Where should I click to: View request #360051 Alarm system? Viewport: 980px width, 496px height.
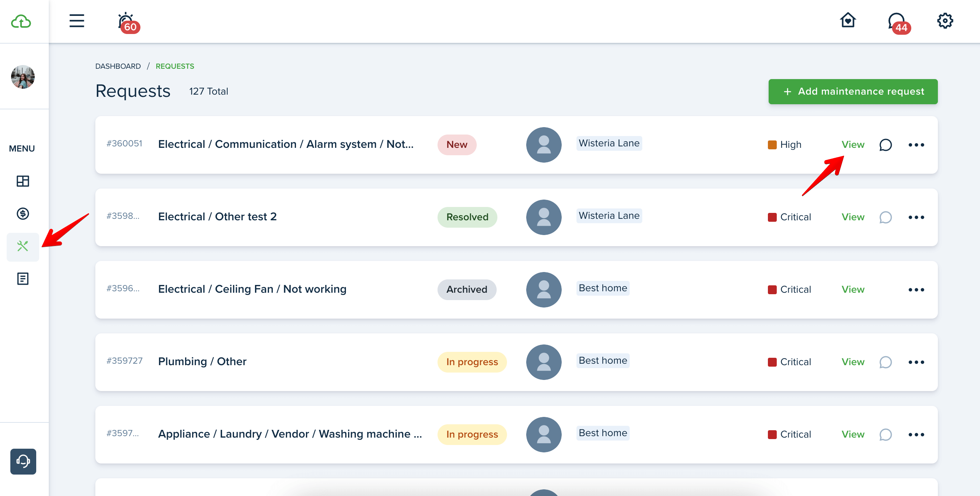(853, 145)
